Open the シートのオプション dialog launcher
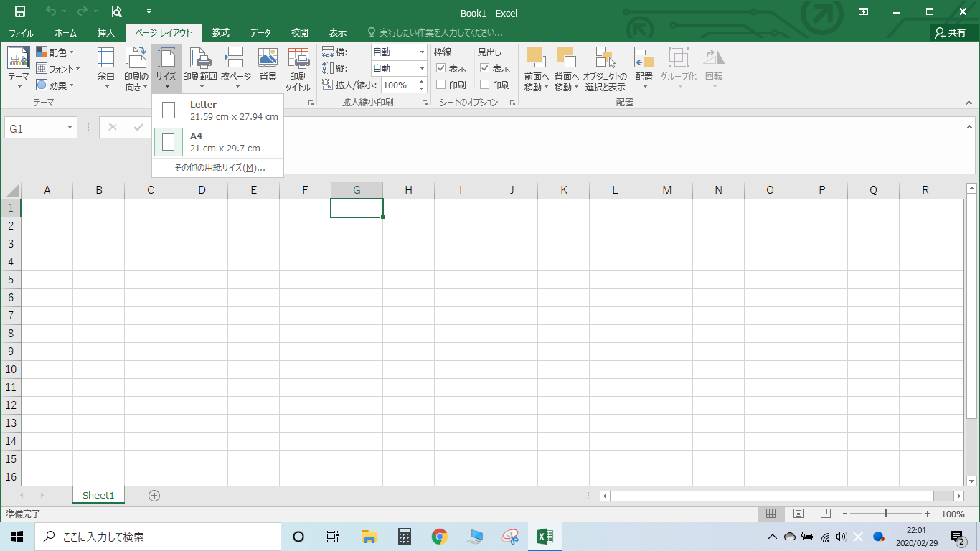 pos(512,103)
